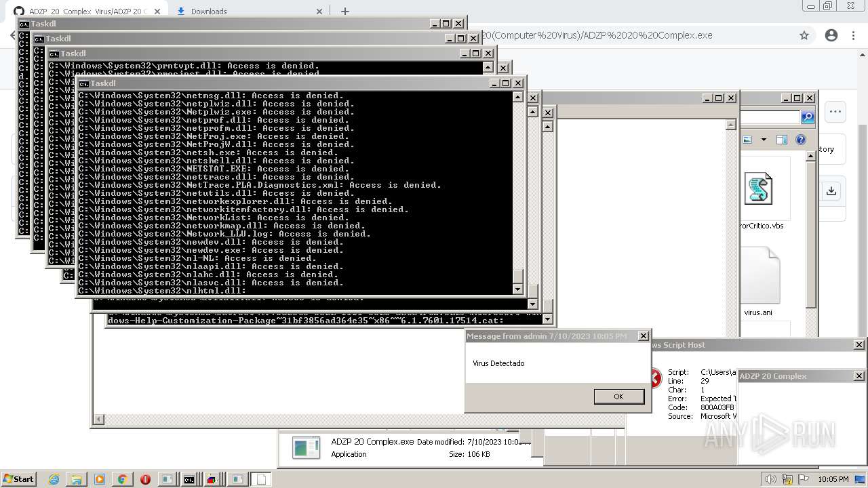The image size is (868, 488).
Task: Open the media player taskbar icon
Action: pyautogui.click(x=99, y=479)
